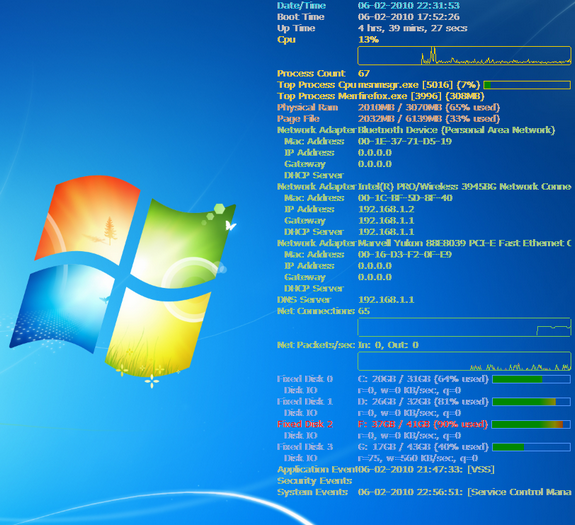Click the Net Connections history graph
This screenshot has width=575, height=525.
coord(464,327)
